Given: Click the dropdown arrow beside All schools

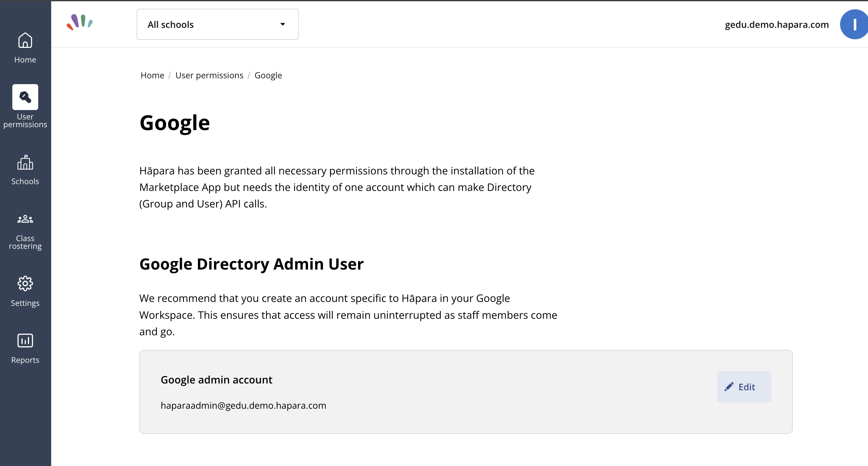Looking at the screenshot, I should pos(283,24).
